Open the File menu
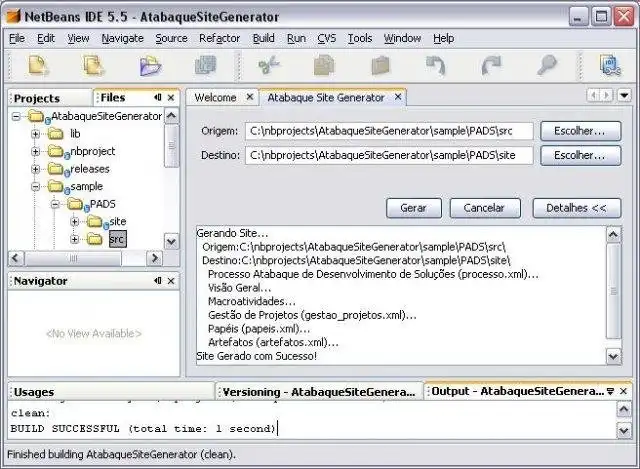Screen dimensions: 640x469 17,38
